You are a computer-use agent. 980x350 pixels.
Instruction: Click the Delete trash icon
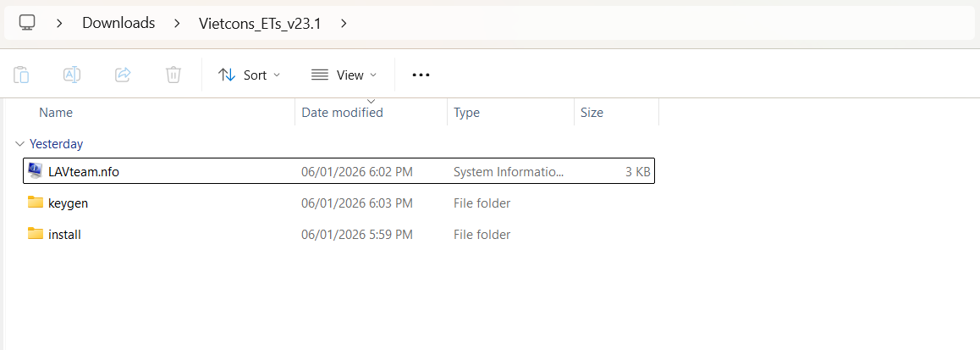(x=173, y=75)
